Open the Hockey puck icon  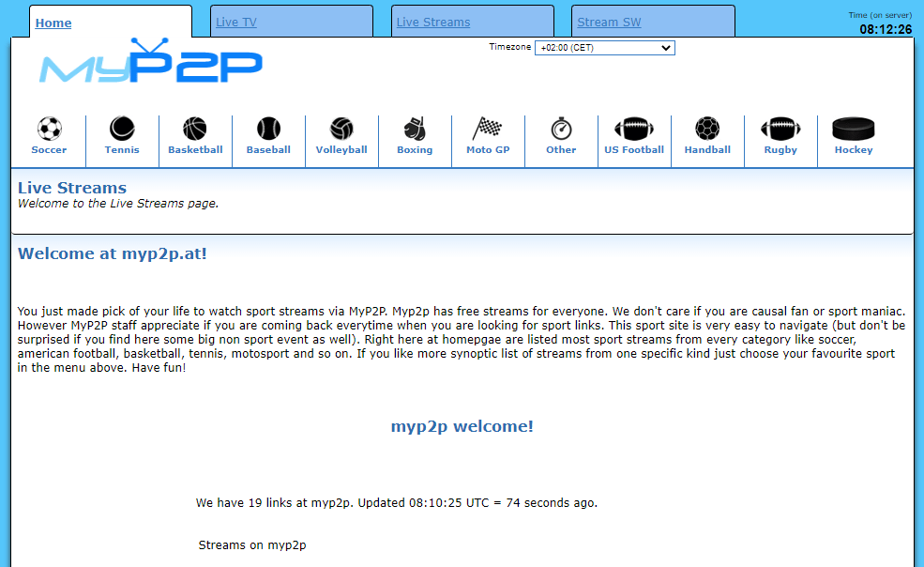(854, 129)
